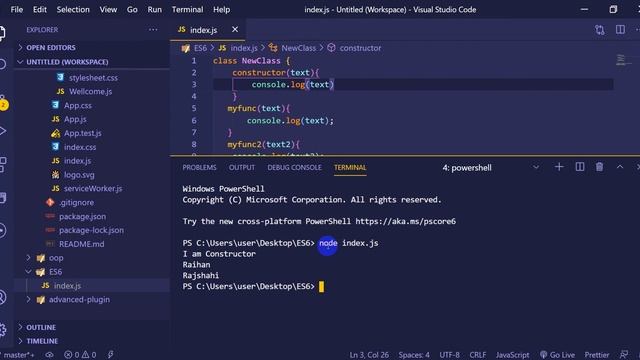This screenshot has width=640, height=360.
Task: Open Manage gear in activity bar
Action: tap(3, 329)
